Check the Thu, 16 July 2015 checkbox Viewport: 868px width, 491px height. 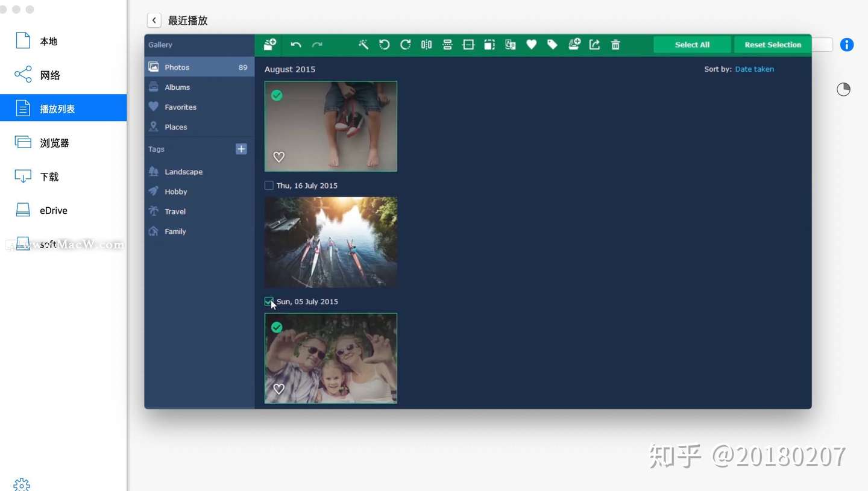(269, 186)
